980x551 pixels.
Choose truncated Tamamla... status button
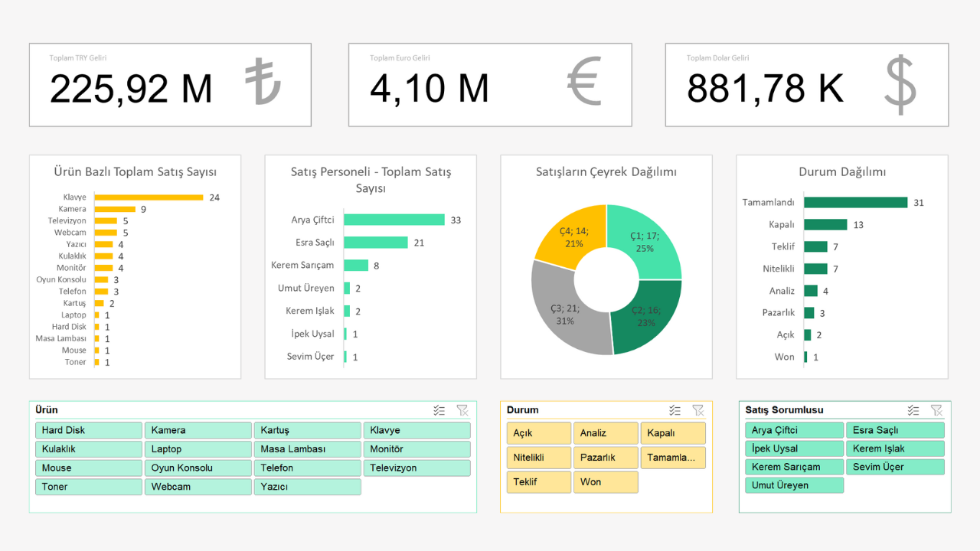point(673,458)
